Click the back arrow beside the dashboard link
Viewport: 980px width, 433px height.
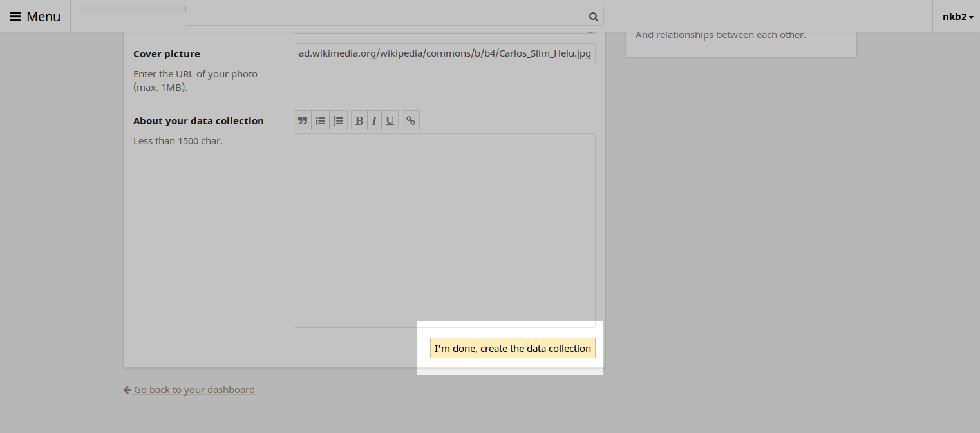127,389
